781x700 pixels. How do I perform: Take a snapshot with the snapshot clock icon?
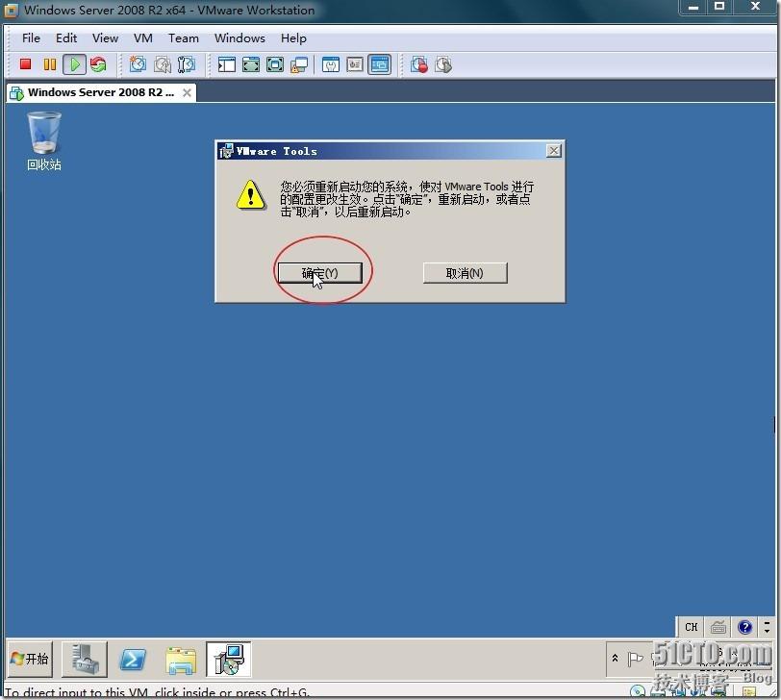click(x=138, y=64)
